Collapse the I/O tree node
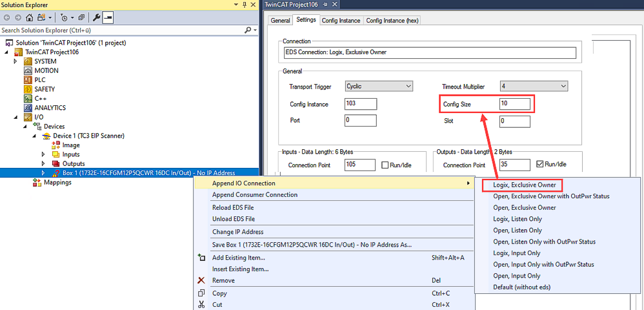644x310 pixels. coord(15,117)
